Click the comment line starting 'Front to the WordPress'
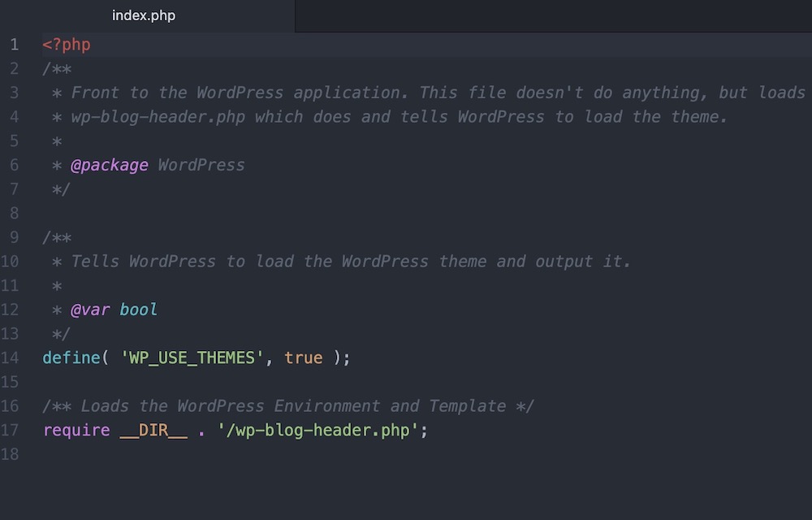 click(438, 93)
